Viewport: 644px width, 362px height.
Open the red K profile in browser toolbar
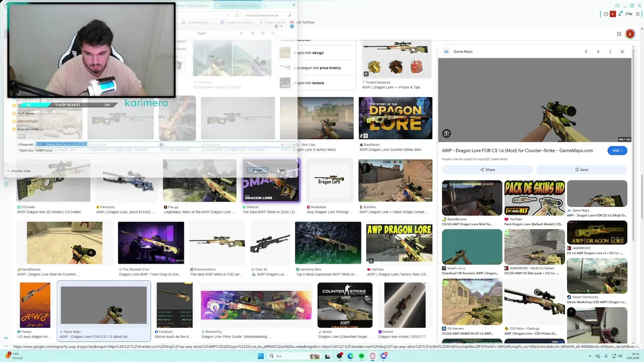point(613,14)
